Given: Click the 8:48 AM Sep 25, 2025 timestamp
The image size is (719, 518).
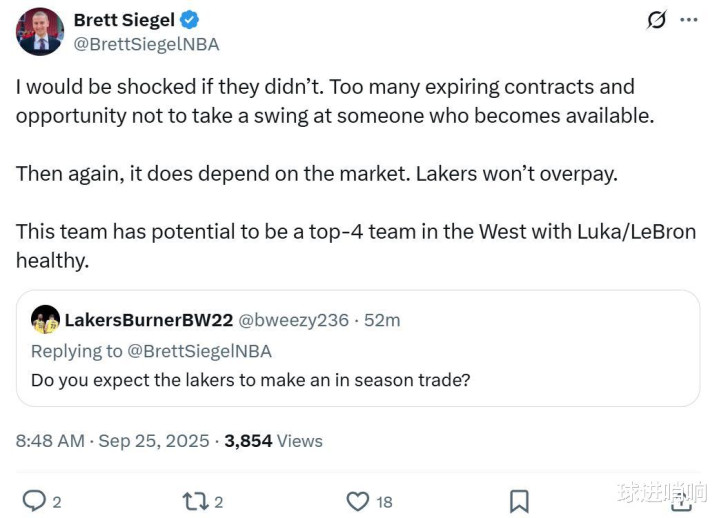Looking at the screenshot, I should (113, 440).
